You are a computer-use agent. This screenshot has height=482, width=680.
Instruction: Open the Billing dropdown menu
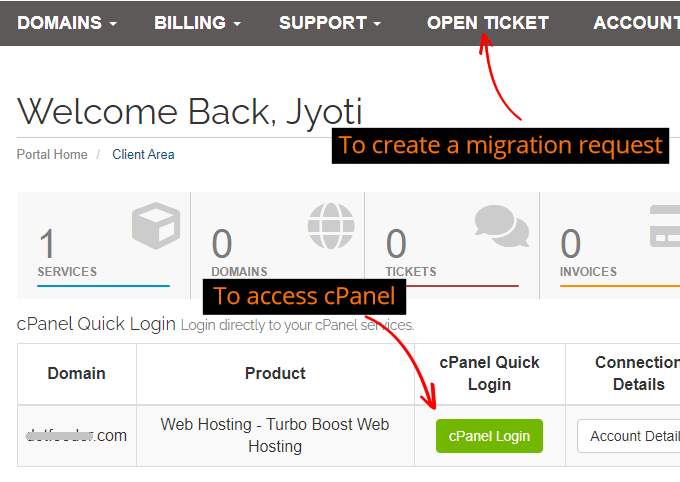coord(197,22)
